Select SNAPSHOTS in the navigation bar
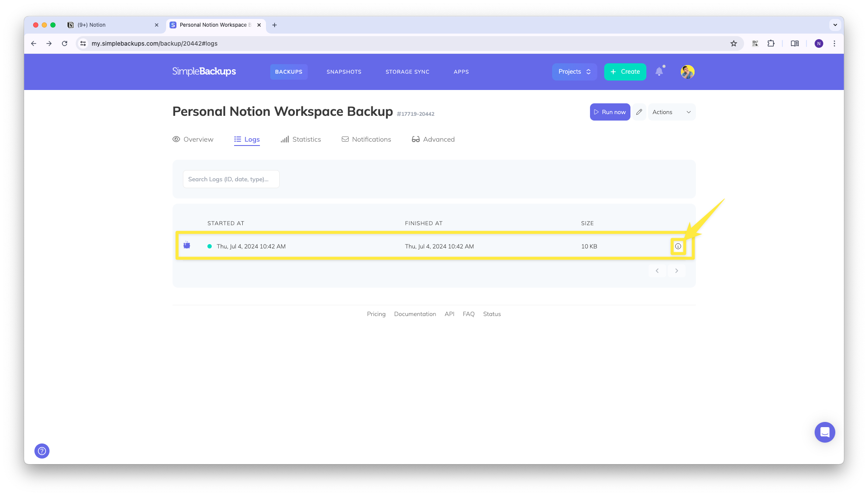868x496 pixels. tap(343, 71)
